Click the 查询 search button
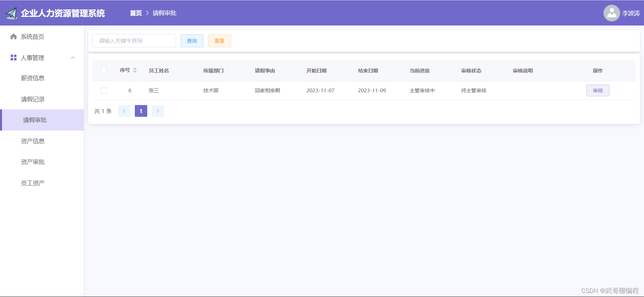This screenshot has width=644, height=297. [x=192, y=41]
